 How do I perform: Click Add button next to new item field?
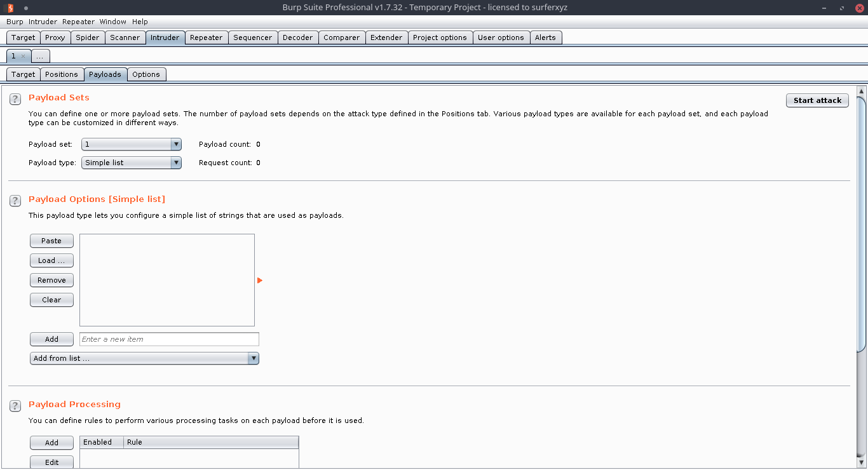click(51, 339)
